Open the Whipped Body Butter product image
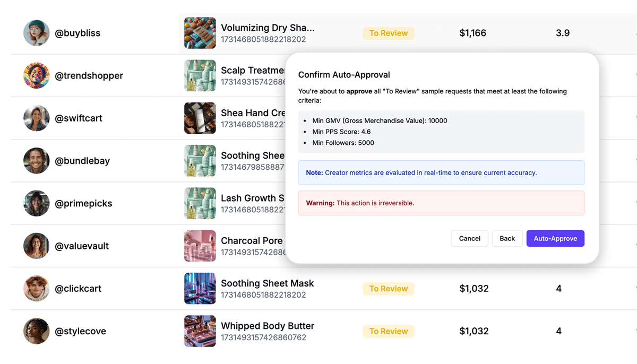637x364 pixels. point(200,331)
